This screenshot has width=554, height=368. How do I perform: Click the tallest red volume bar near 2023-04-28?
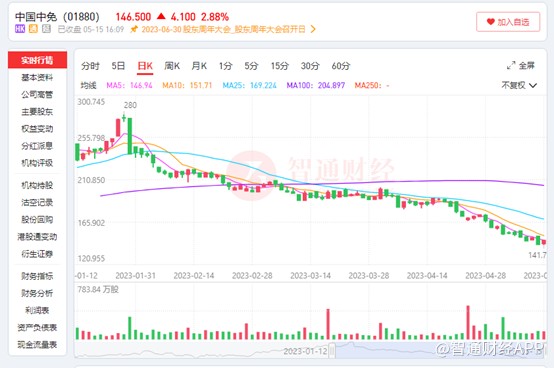coord(468,322)
